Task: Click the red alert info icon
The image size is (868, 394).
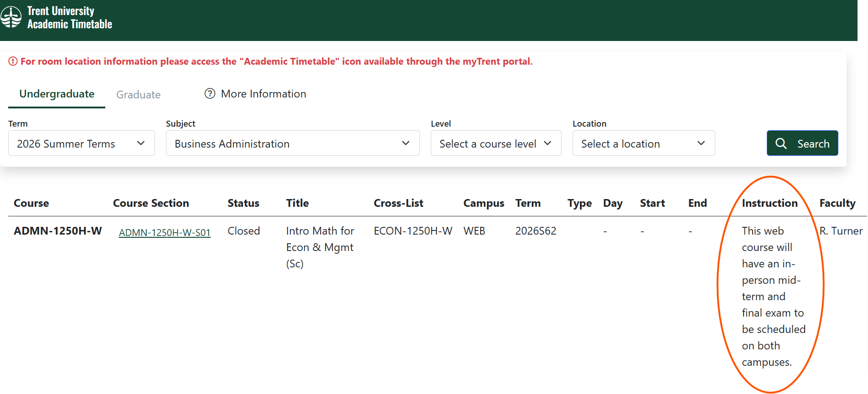Action: 13,61
